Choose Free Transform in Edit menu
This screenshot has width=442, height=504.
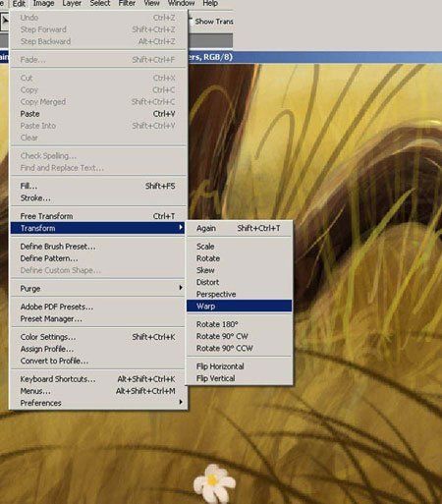coord(97,216)
